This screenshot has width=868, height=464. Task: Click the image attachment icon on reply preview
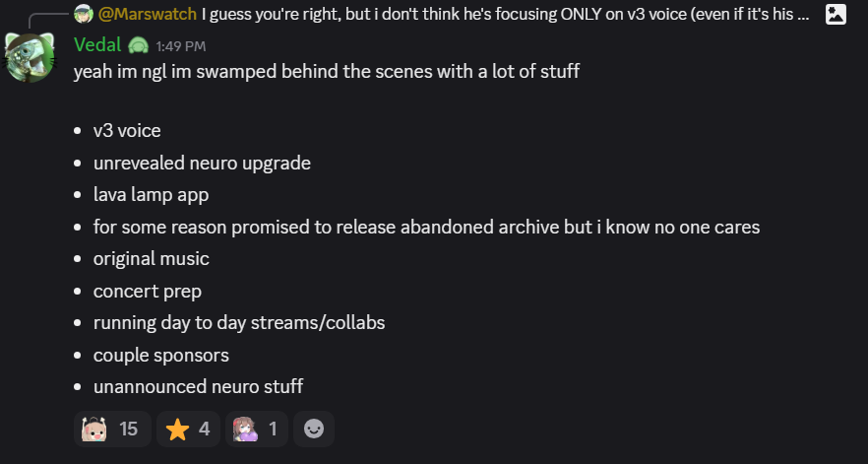point(836,14)
